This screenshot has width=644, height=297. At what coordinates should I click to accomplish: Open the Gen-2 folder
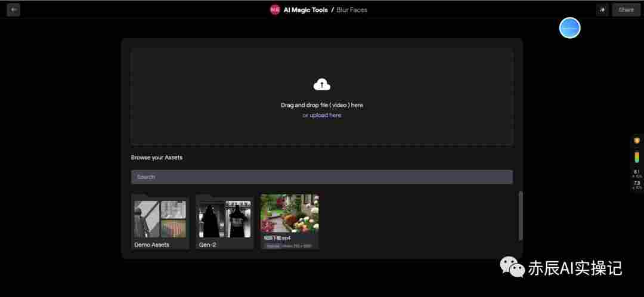(225, 222)
